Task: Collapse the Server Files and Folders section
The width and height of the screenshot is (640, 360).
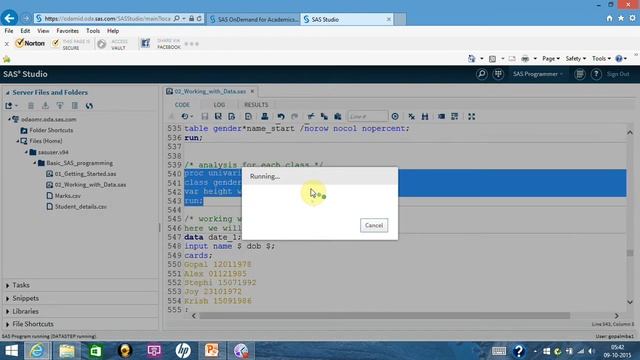Action: pos(7,93)
